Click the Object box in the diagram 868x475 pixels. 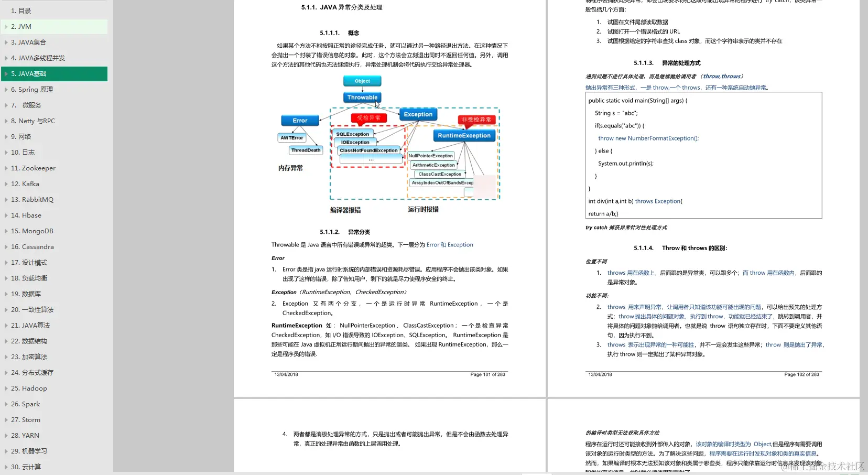[x=362, y=81]
